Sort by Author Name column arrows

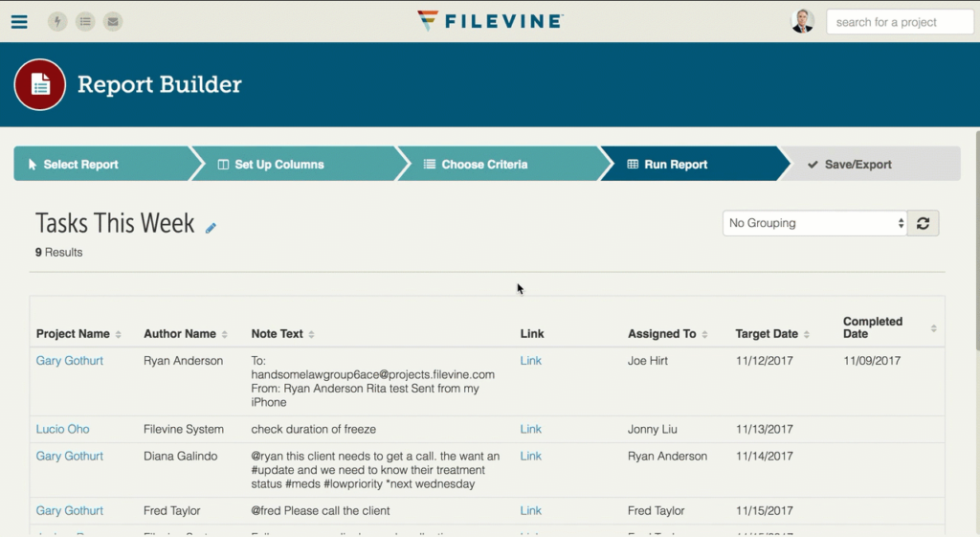224,334
